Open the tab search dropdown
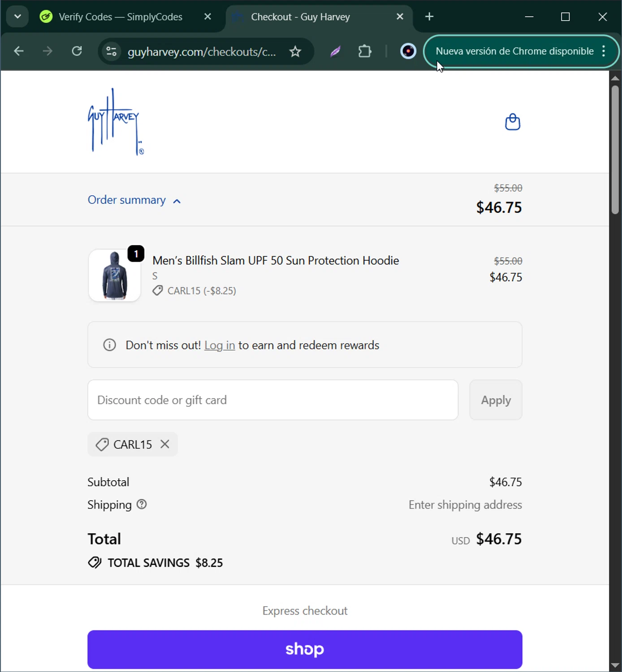Viewport: 622px width, 672px height. click(x=17, y=17)
